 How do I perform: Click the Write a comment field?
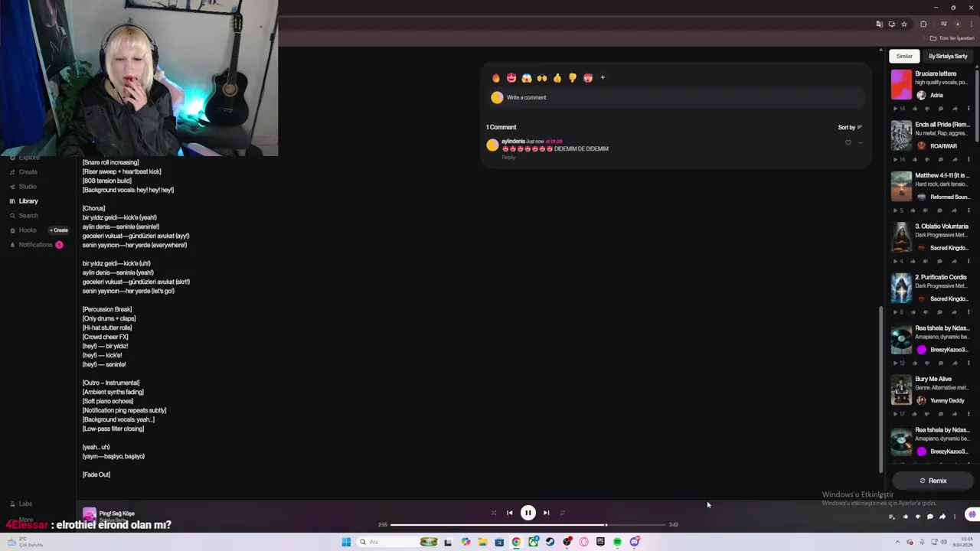[678, 97]
